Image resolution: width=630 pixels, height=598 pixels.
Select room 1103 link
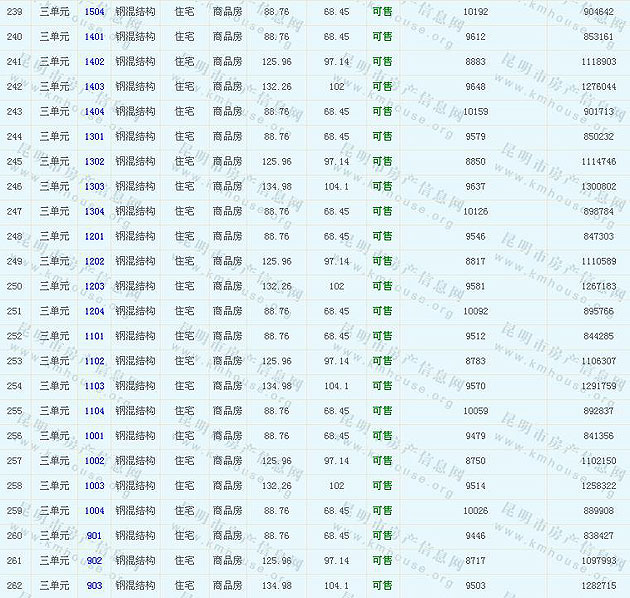coord(94,386)
